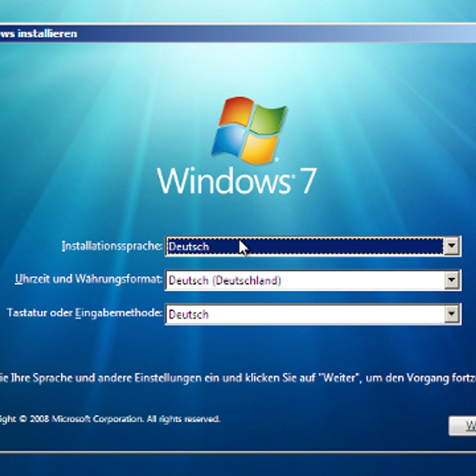Image resolution: width=476 pixels, height=476 pixels.
Task: Click the "Installationssprache:" label
Action: (112, 246)
